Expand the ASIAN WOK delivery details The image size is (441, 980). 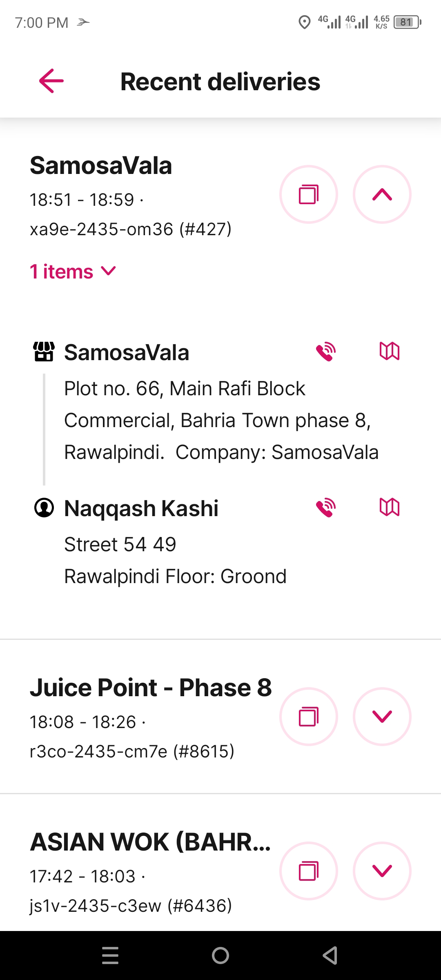click(382, 871)
